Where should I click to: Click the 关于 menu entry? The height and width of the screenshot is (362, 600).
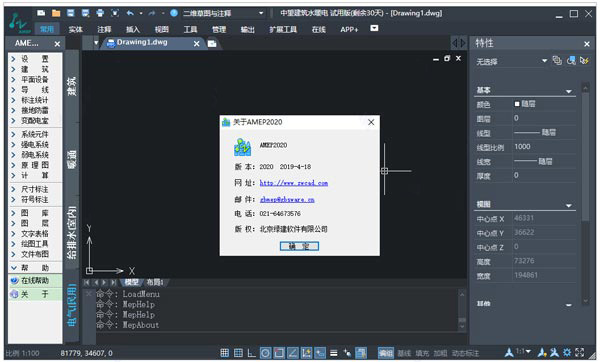[x=35, y=294]
